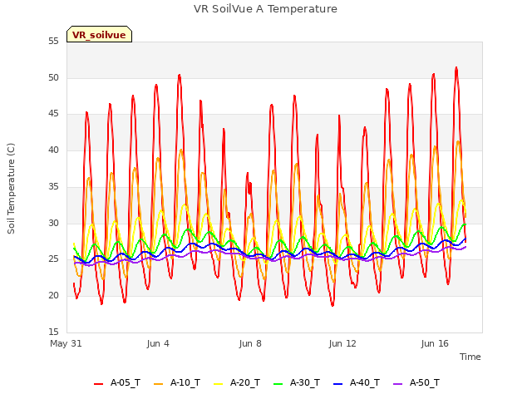Click the Jun 4 x-axis tick label

click(x=158, y=343)
